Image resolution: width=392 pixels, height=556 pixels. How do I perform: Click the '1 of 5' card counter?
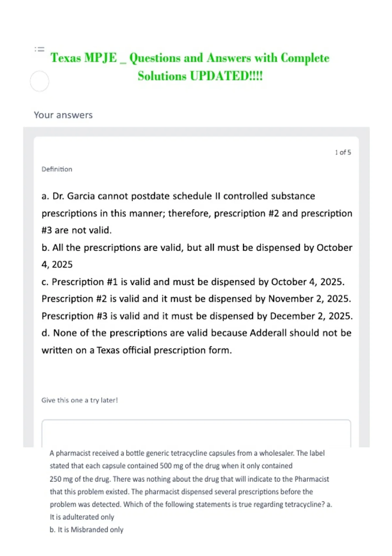[x=343, y=152]
